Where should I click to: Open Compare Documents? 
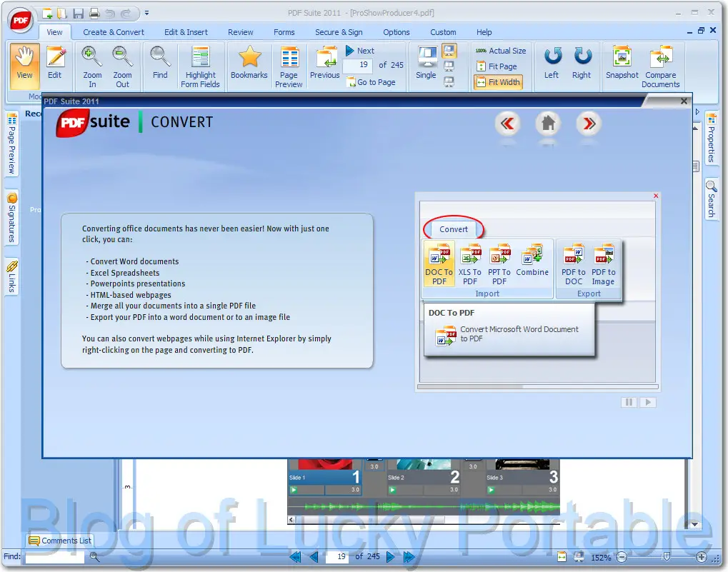[661, 66]
